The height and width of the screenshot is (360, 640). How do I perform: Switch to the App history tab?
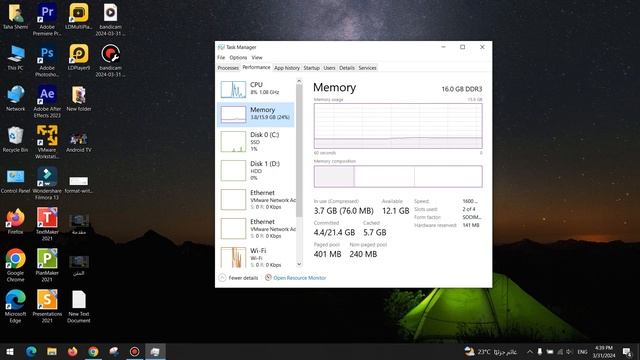click(x=287, y=68)
